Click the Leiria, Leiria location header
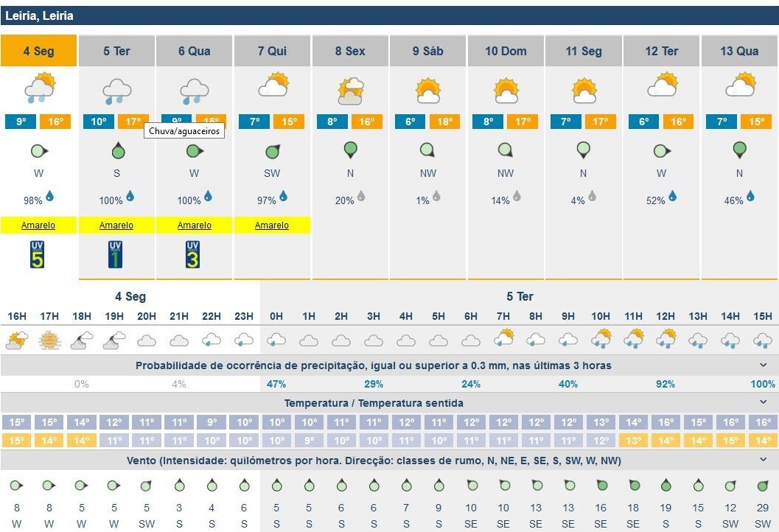Image resolution: width=779 pixels, height=532 pixels. 39,15
